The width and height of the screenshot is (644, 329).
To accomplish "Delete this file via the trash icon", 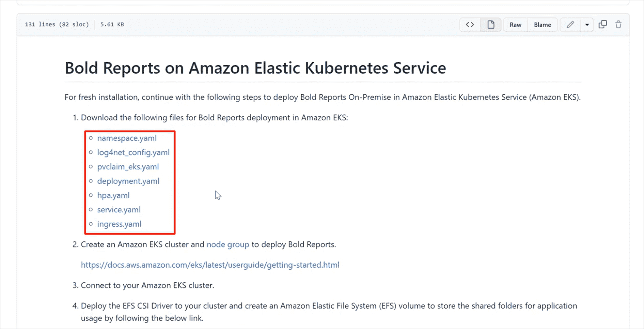I will click(x=619, y=25).
